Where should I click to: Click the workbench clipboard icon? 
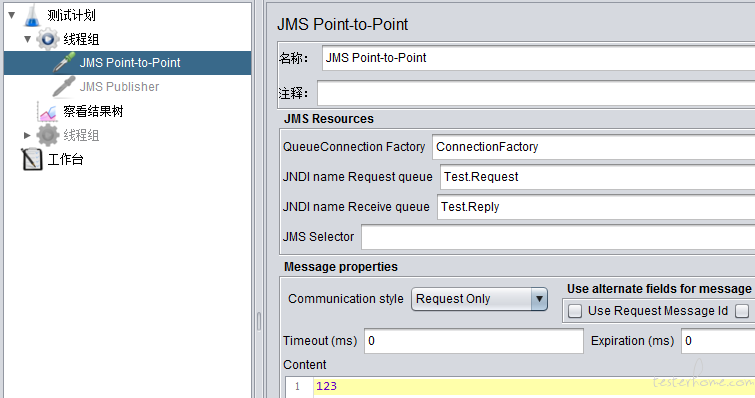32,159
